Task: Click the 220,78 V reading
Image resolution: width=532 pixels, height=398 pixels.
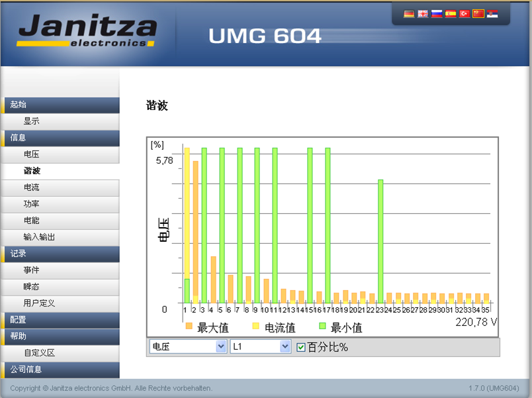Action: (x=476, y=322)
